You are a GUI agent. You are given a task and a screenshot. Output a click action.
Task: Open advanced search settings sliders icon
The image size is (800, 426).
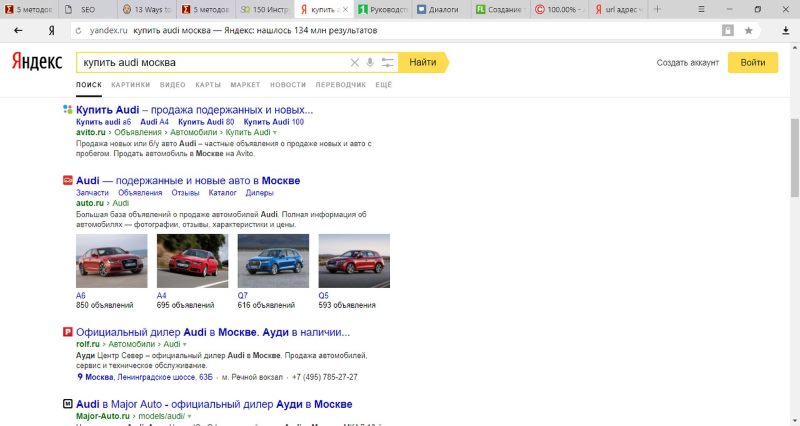388,62
